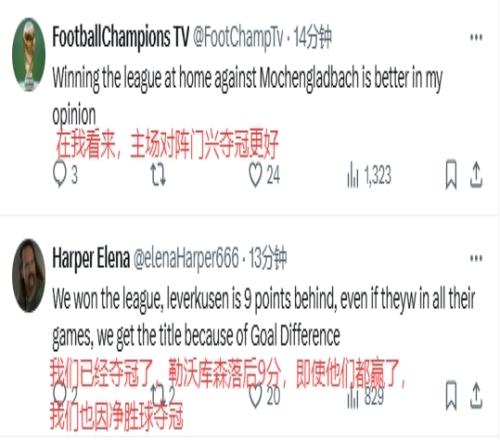Screen dimensions: 500x440
Task: Visit the @FootChampTv handle
Action: coord(238,37)
